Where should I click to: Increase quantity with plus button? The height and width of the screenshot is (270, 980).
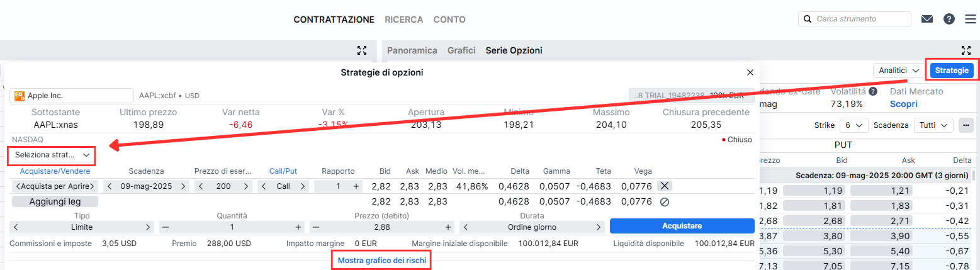pyautogui.click(x=298, y=227)
